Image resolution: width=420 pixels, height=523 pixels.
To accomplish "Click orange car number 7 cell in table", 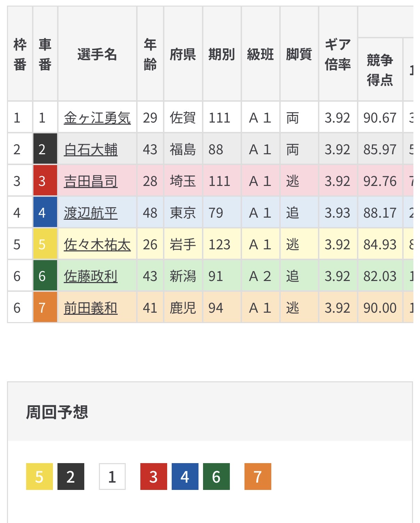I will point(45,308).
